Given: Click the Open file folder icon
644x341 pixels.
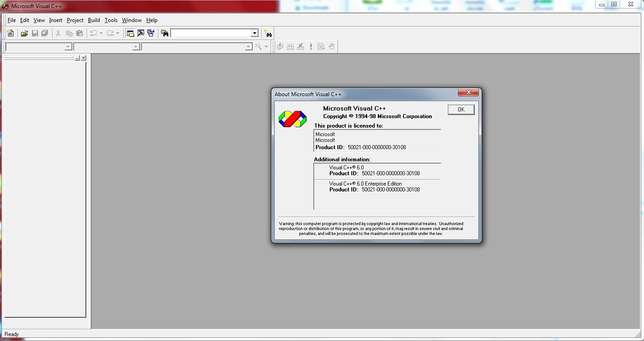Looking at the screenshot, I should 24,33.
